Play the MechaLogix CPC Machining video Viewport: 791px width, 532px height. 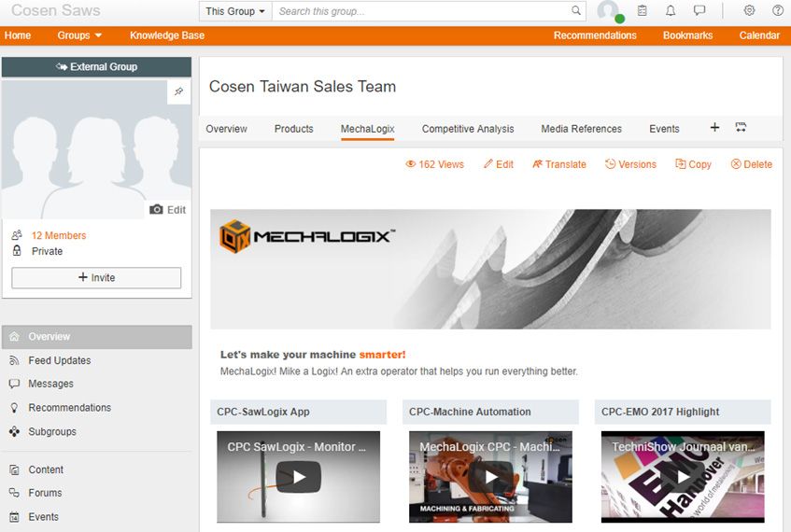490,477
